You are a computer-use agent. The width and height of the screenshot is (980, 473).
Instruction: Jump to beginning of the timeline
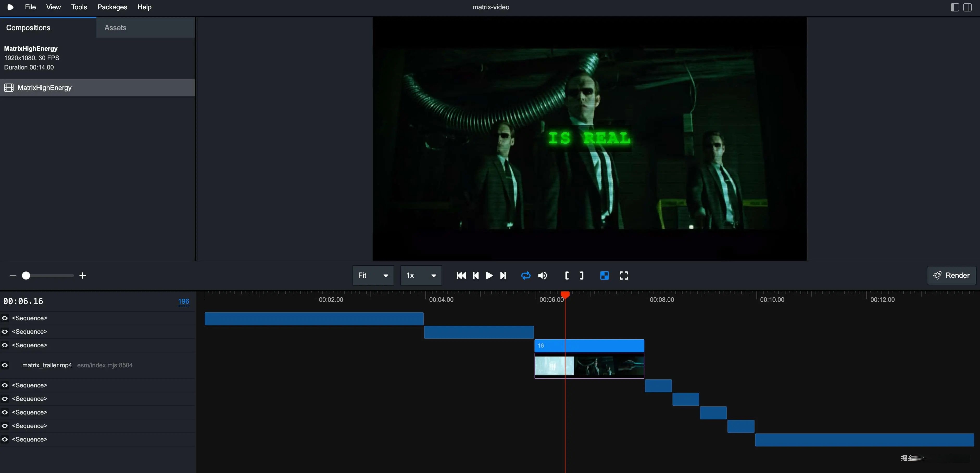[x=461, y=276]
